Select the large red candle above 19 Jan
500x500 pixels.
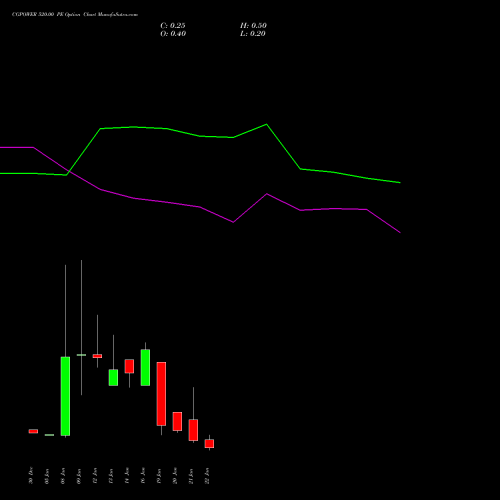[161, 394]
